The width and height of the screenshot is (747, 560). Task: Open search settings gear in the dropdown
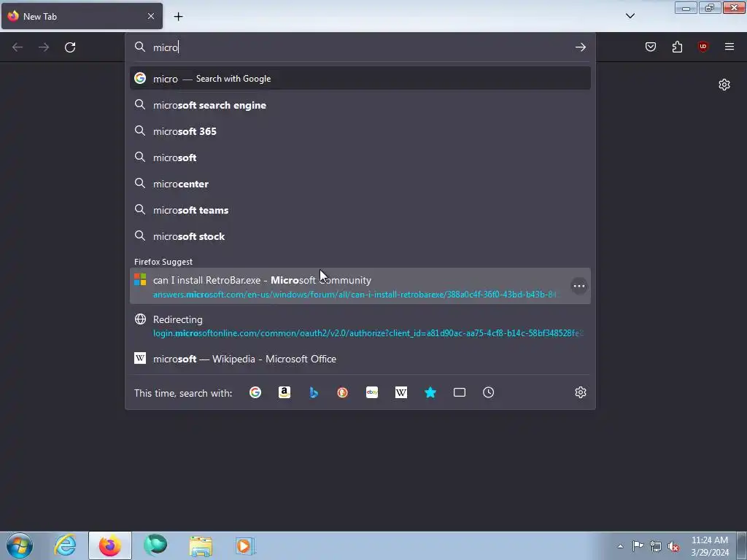[580, 392]
